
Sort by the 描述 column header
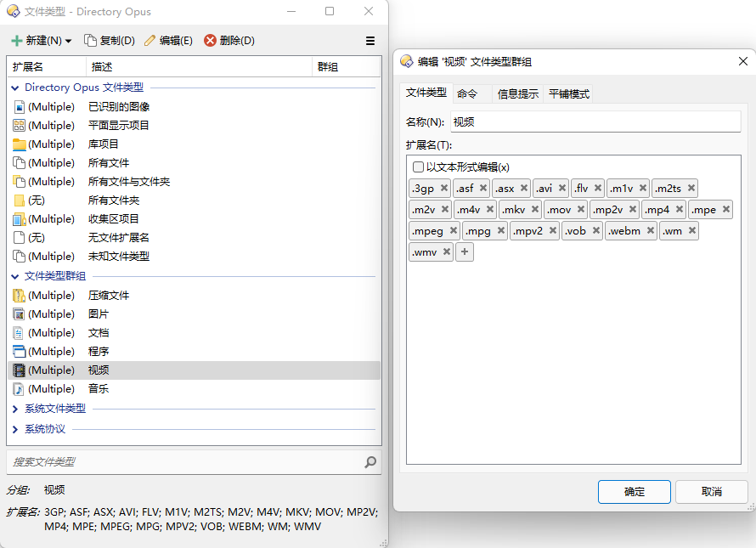tap(199, 67)
